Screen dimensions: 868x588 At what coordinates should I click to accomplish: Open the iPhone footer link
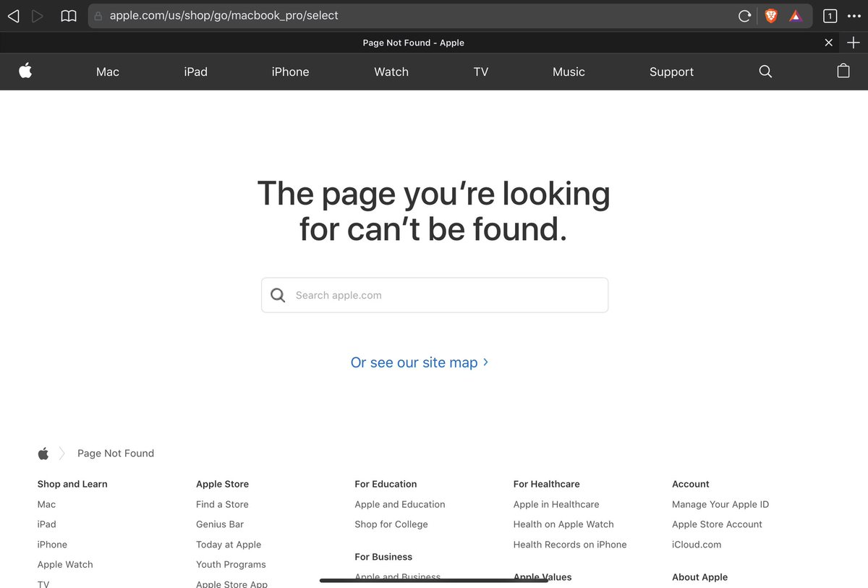(52, 545)
